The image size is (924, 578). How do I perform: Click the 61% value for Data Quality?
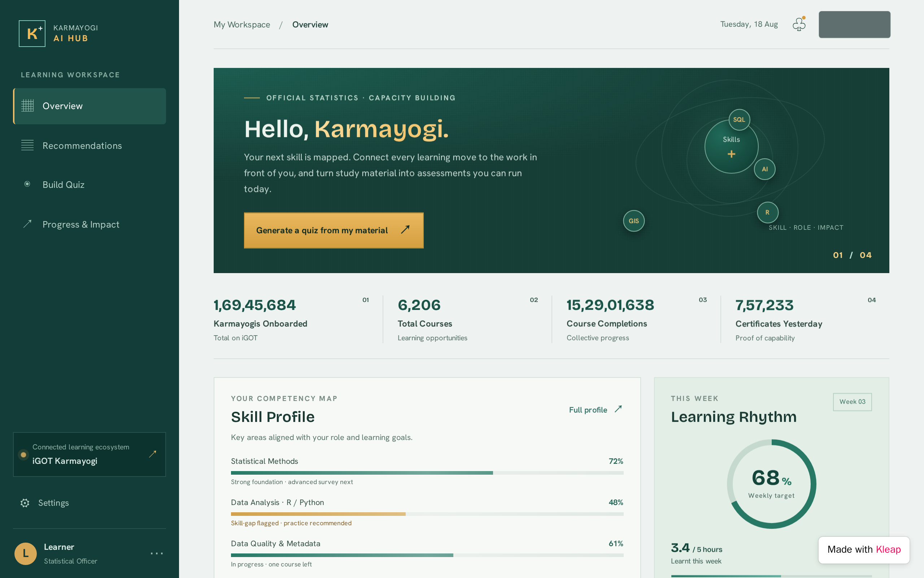615,544
